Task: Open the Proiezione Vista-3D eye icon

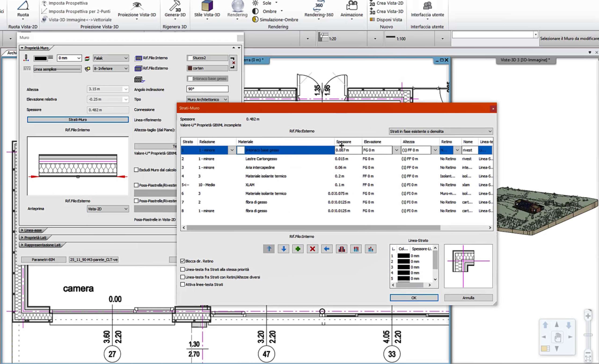Action: pyautogui.click(x=137, y=5)
